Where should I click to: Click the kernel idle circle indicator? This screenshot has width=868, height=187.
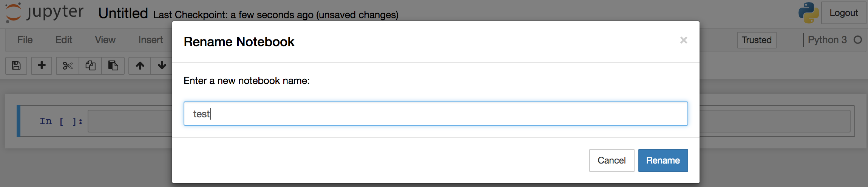point(858,40)
